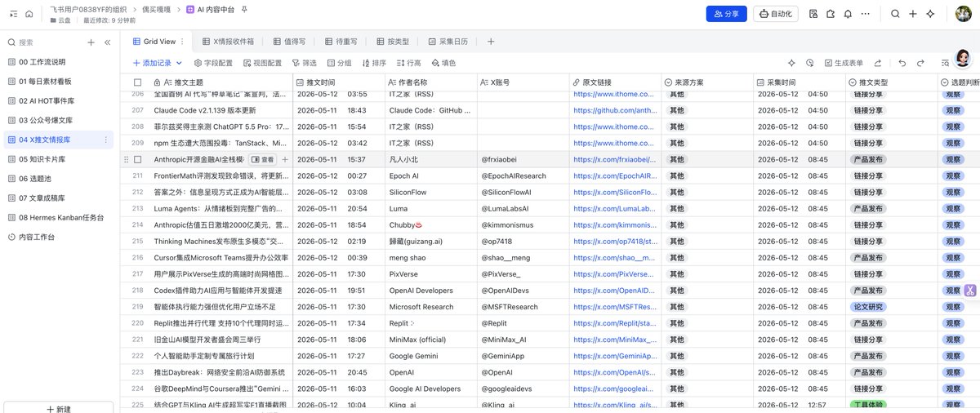Click the assistant avatar on right edge
This screenshot has width=980, height=413.
(963, 58)
